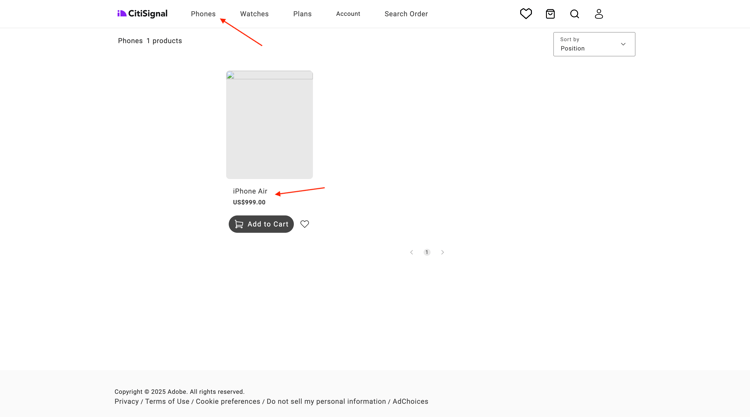Add iPhone Air to wishlist with heart
The width and height of the screenshot is (750, 417).
pyautogui.click(x=305, y=224)
